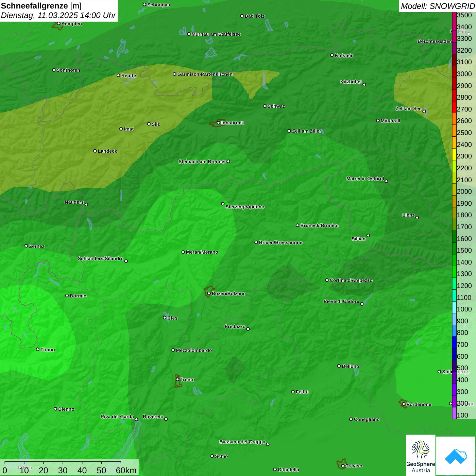Click the Bozen/Bolzano city marker
Screen dimensions: 476x476
click(x=209, y=293)
